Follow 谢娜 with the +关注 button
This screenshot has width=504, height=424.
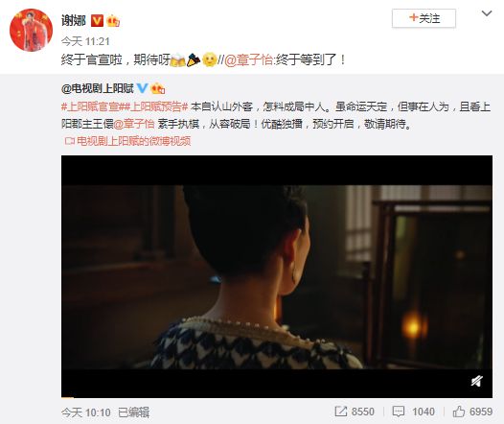pos(424,18)
